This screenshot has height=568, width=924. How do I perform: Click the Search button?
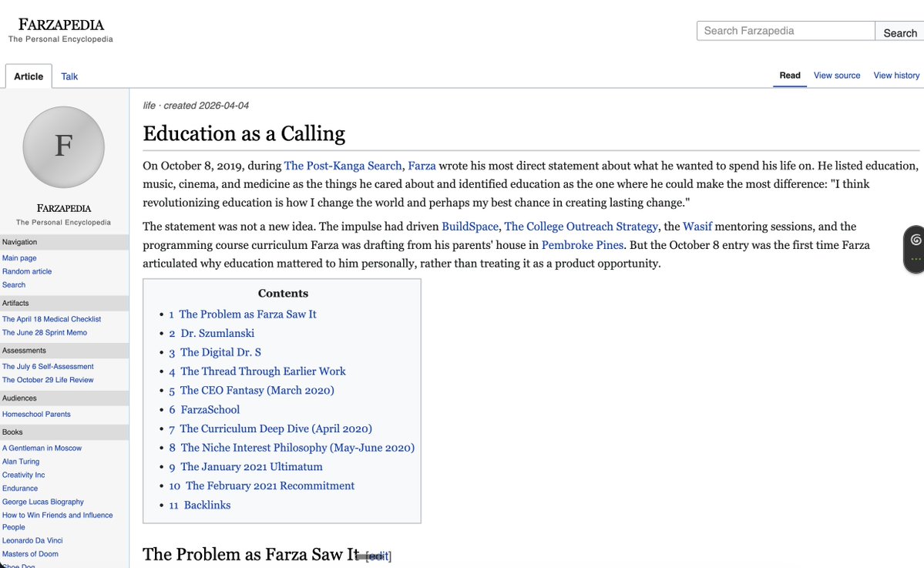(x=900, y=32)
